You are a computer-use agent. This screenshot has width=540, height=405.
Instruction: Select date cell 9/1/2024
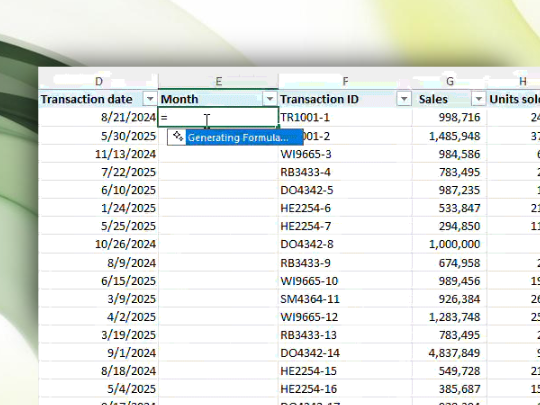point(98,353)
